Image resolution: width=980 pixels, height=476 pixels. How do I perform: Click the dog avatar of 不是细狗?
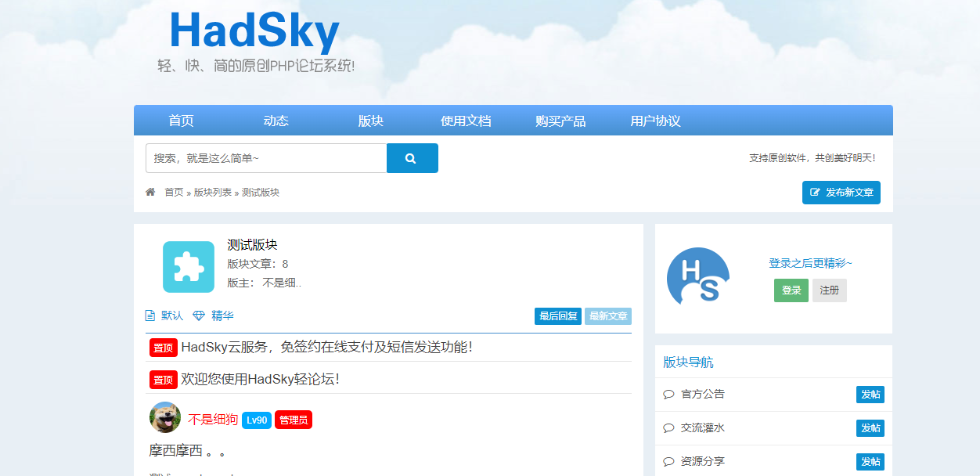[x=165, y=418]
